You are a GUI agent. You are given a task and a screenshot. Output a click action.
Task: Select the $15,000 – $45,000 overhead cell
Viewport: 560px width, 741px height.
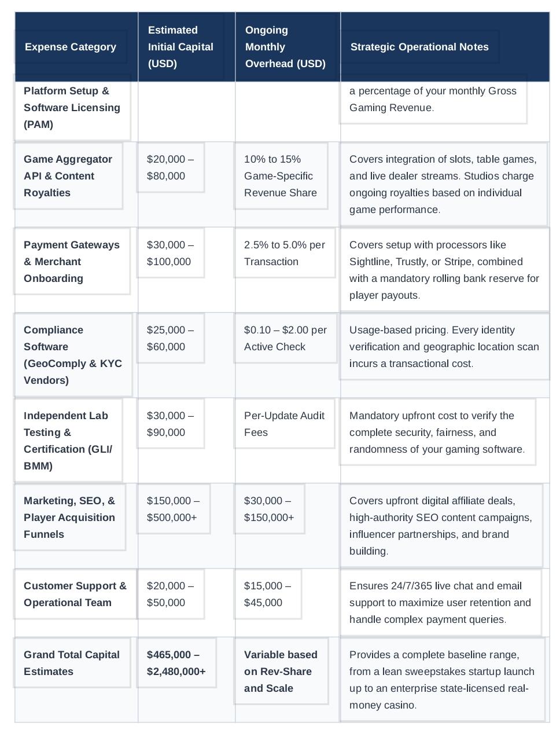pyautogui.click(x=268, y=594)
